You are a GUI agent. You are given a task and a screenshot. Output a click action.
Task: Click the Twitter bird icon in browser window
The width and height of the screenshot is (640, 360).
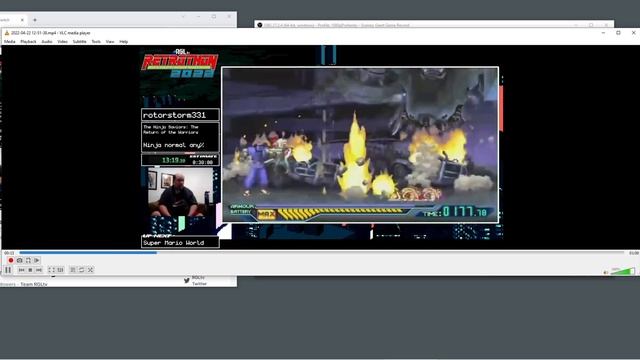(x=187, y=280)
